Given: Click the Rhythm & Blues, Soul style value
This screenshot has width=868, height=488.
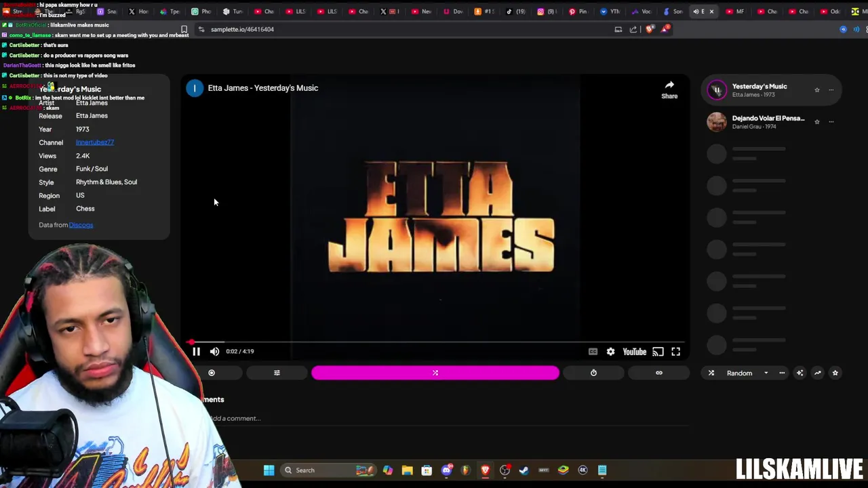Looking at the screenshot, I should (106, 182).
